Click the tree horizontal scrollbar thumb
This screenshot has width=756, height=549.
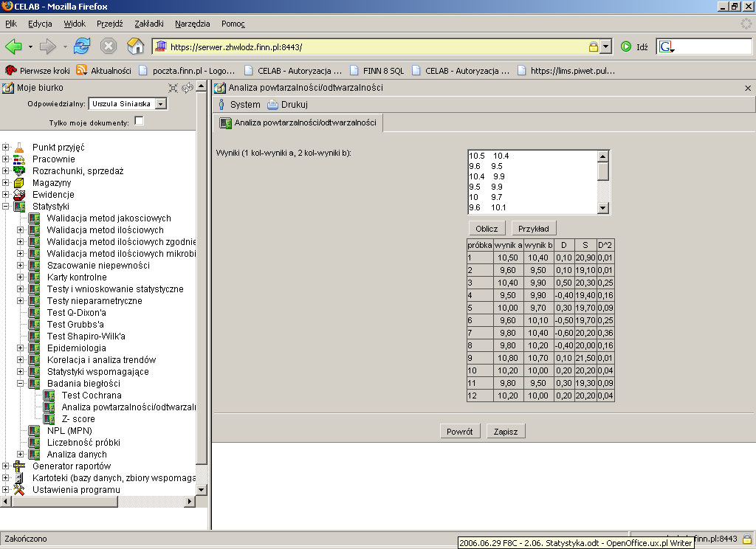(65, 501)
